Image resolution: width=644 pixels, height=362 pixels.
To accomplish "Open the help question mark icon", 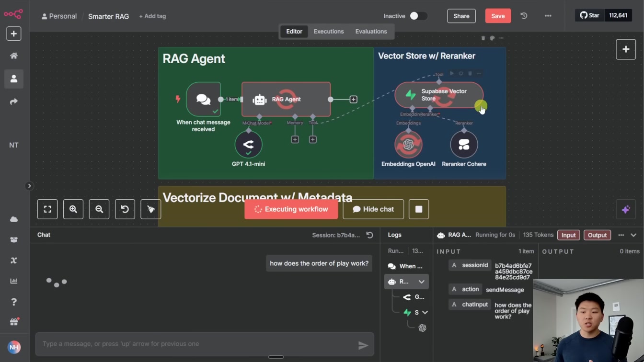I will click(x=14, y=302).
